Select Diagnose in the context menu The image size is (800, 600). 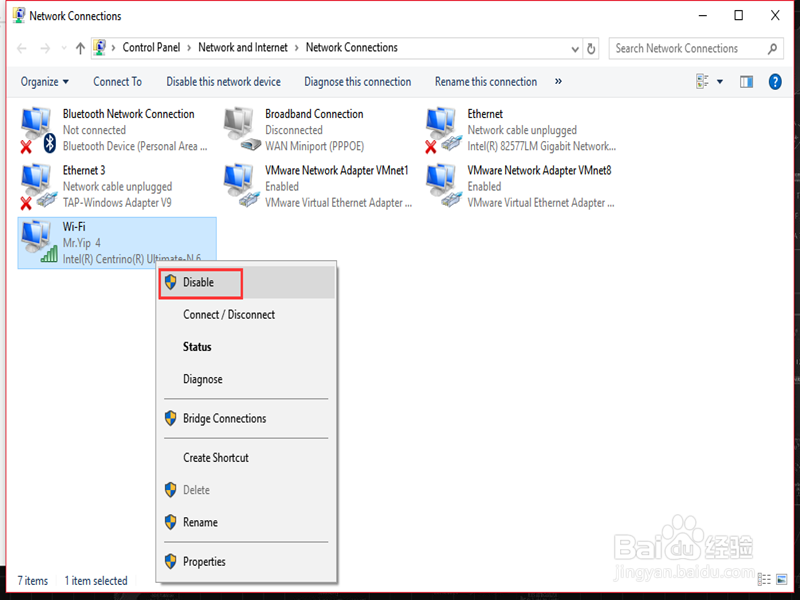pos(247,379)
